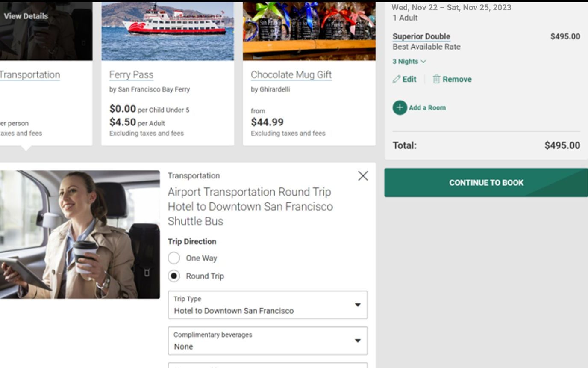Click the trash Remove icon
The width and height of the screenshot is (588, 368).
(x=436, y=79)
